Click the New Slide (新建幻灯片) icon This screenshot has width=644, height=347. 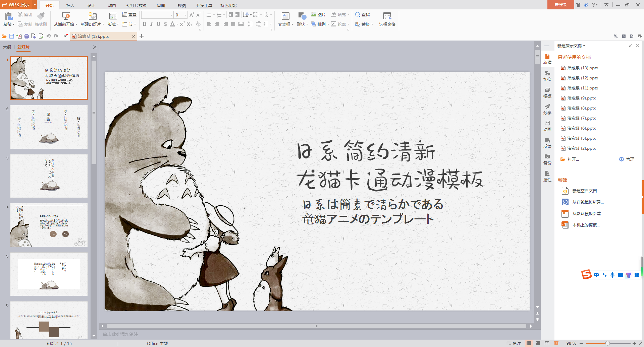[x=92, y=16]
